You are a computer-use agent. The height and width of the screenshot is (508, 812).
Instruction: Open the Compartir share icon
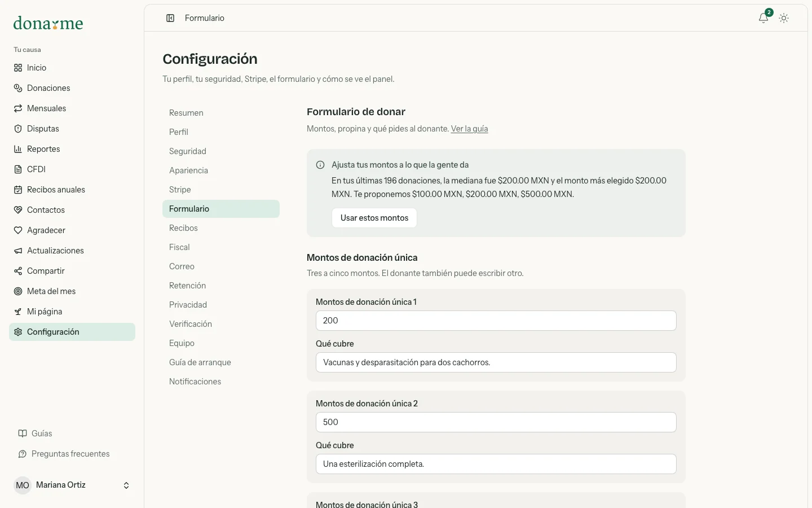tap(18, 271)
